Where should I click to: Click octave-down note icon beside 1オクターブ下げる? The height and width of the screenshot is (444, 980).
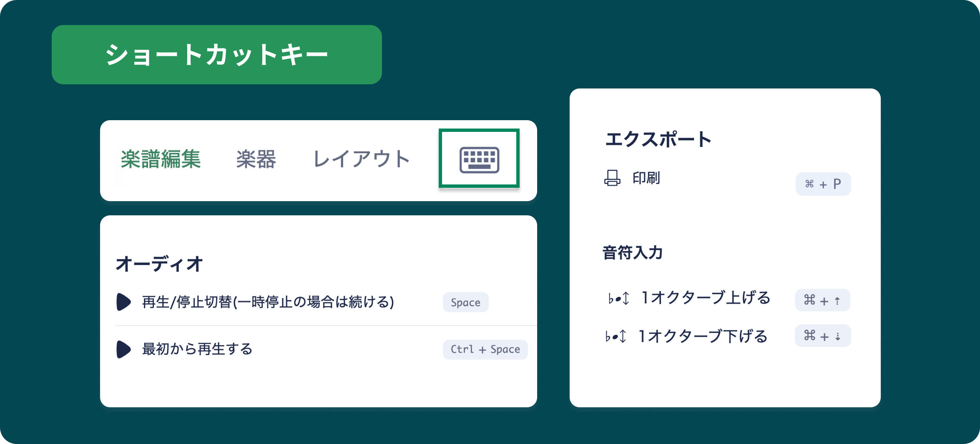pos(616,336)
